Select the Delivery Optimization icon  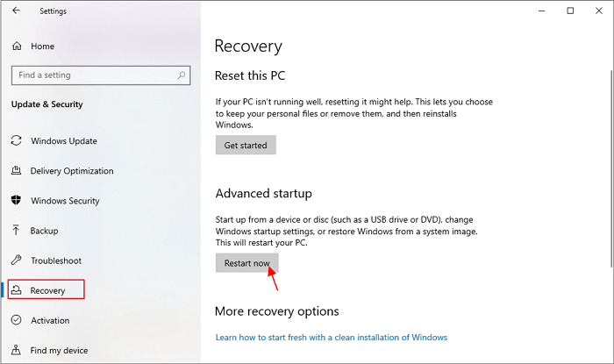[16, 171]
